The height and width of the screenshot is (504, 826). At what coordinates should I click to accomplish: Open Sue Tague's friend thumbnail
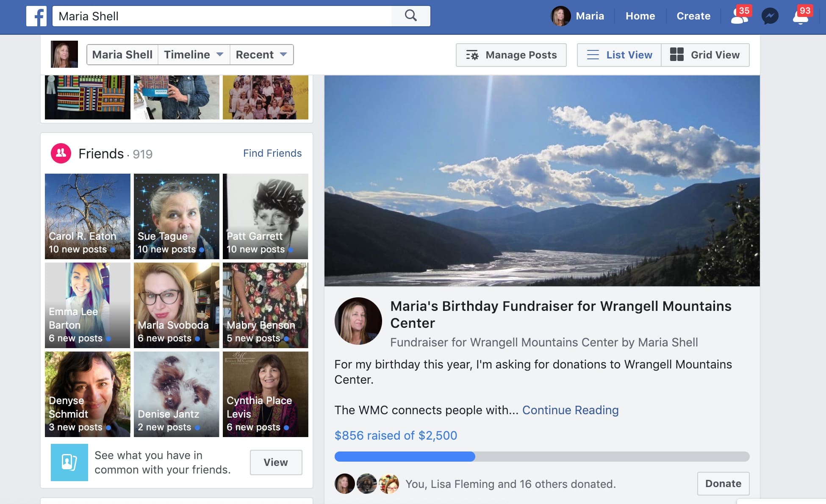pyautogui.click(x=177, y=216)
